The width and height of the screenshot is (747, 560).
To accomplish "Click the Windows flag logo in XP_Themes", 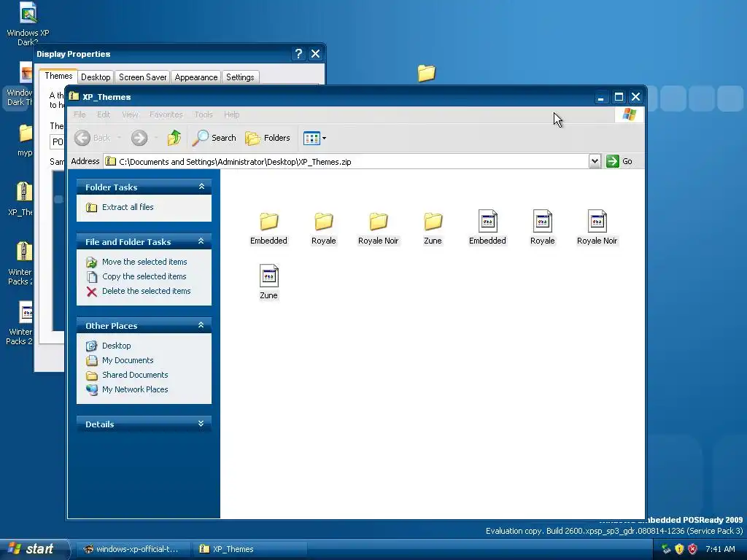I will pyautogui.click(x=629, y=114).
